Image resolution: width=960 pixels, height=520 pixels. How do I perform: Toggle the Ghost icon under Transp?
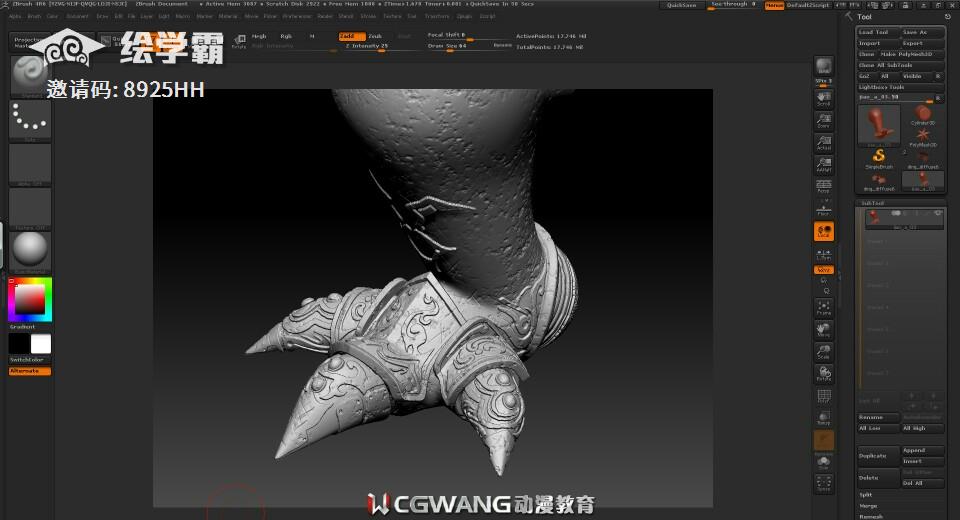click(823, 440)
